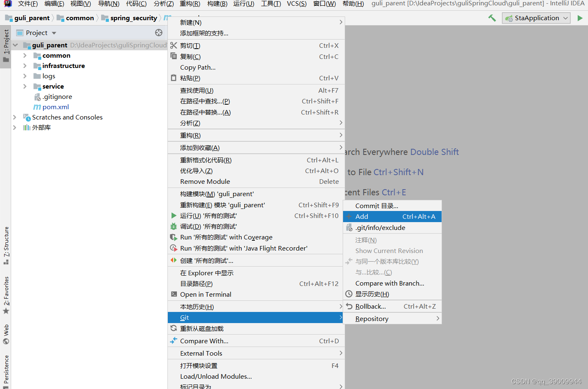The width and height of the screenshot is (588, 389).
Task: Open the Repository submenu
Action: [x=392, y=319]
